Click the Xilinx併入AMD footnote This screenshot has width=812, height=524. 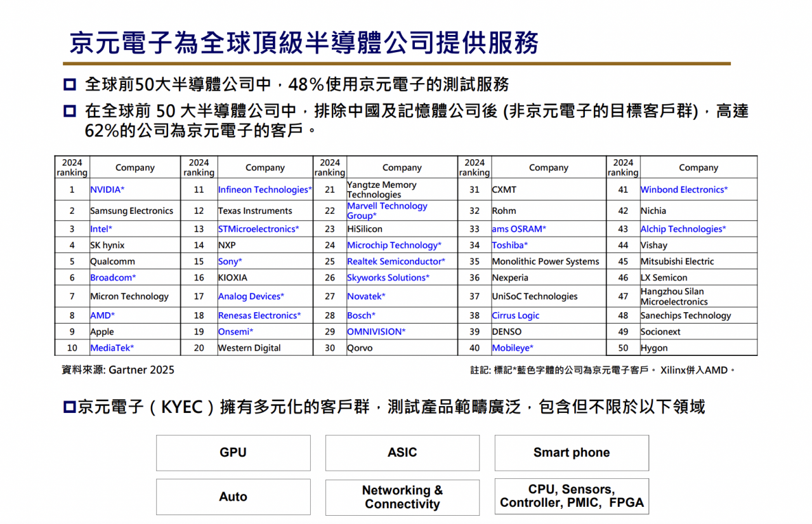[x=698, y=370]
